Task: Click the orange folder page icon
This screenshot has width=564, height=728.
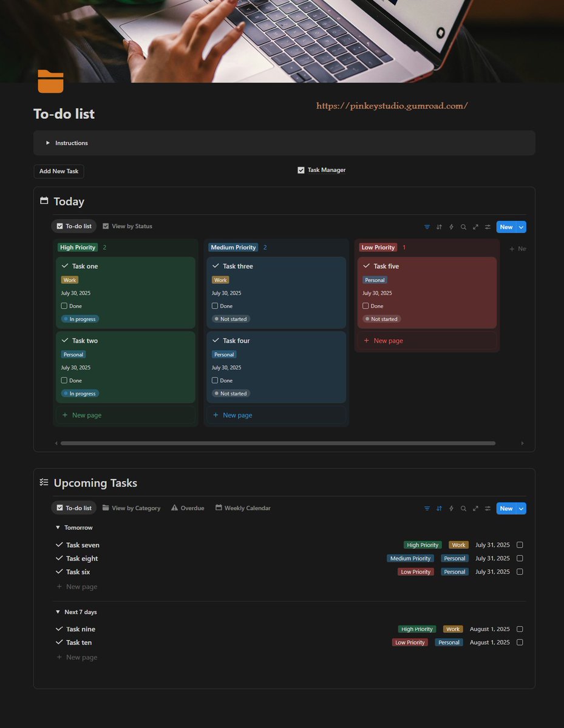Action: coord(50,81)
